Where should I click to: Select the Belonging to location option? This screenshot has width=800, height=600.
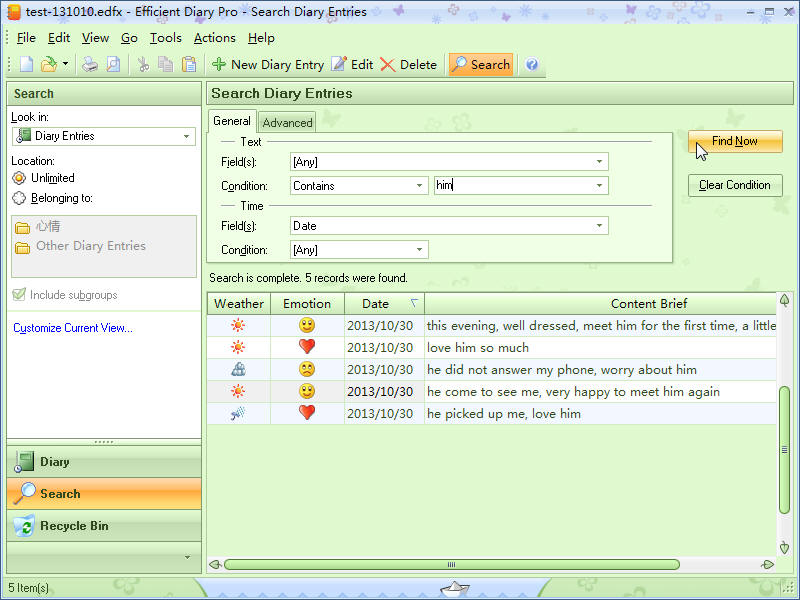point(19,198)
